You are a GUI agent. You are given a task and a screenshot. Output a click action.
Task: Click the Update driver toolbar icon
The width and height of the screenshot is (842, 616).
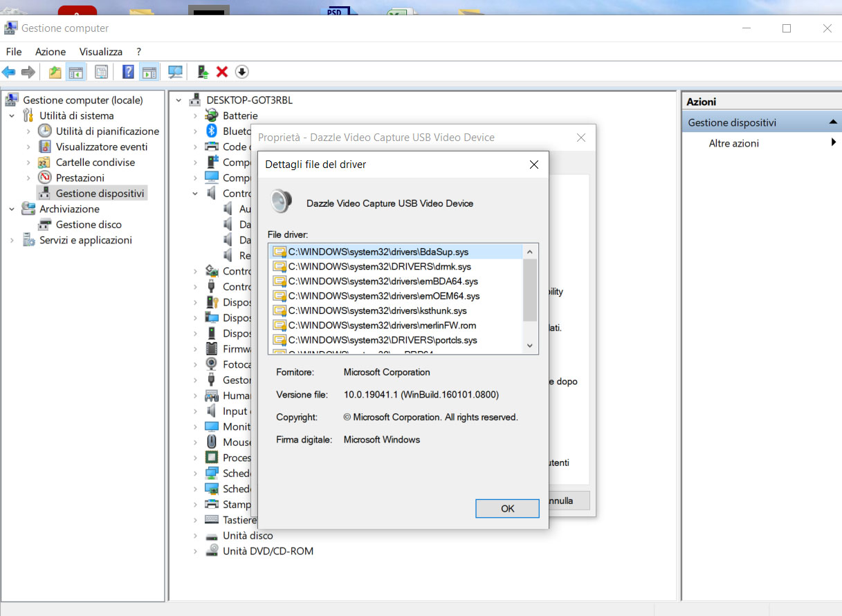[x=203, y=72]
